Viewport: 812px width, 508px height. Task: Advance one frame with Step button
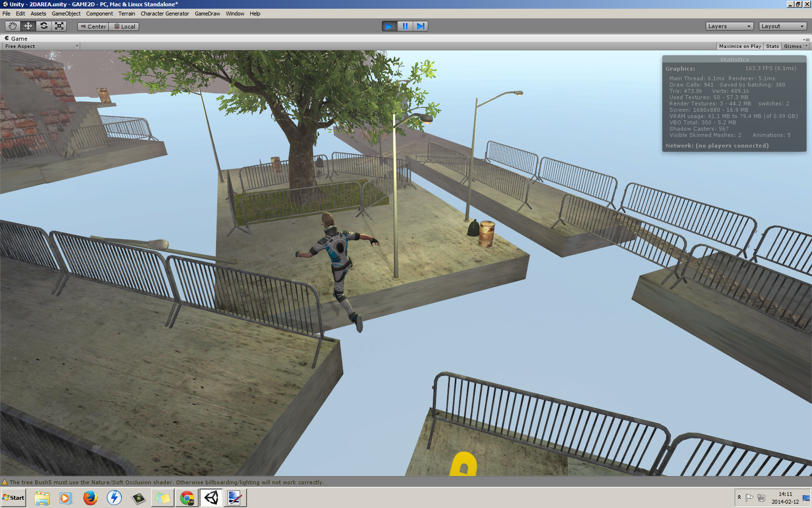(x=420, y=26)
